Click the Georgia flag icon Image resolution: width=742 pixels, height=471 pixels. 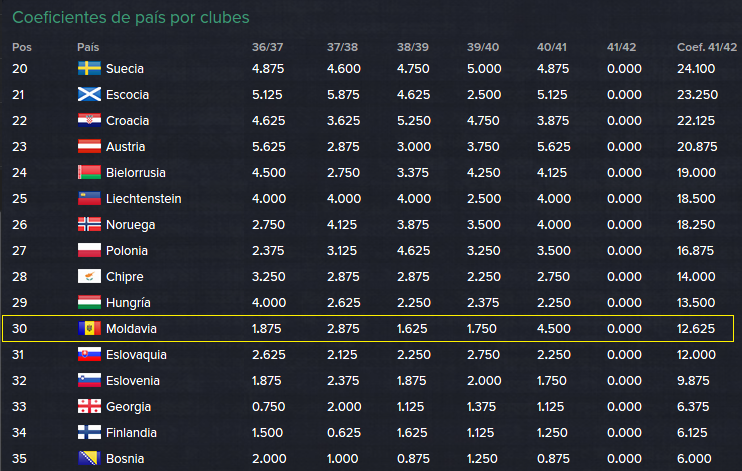[89, 407]
